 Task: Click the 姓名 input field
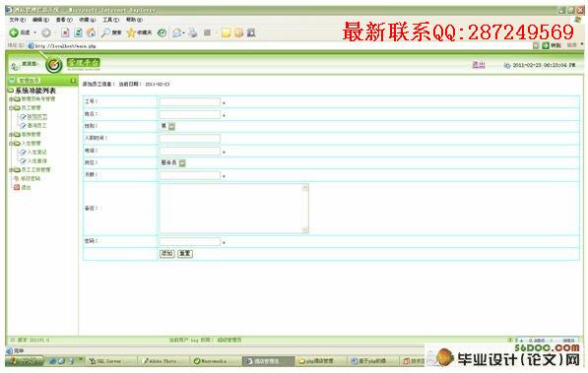(190, 114)
